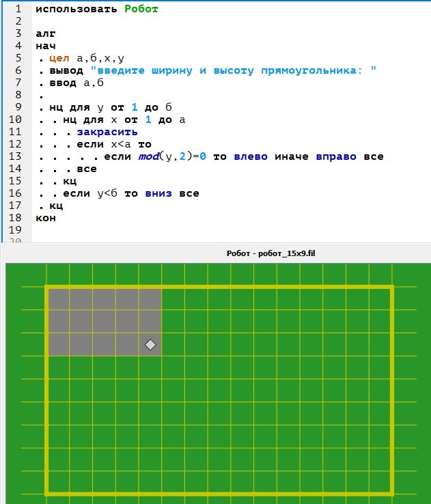Click the 'алг' keyword on line 3
The image size is (431, 504).
coord(46,34)
